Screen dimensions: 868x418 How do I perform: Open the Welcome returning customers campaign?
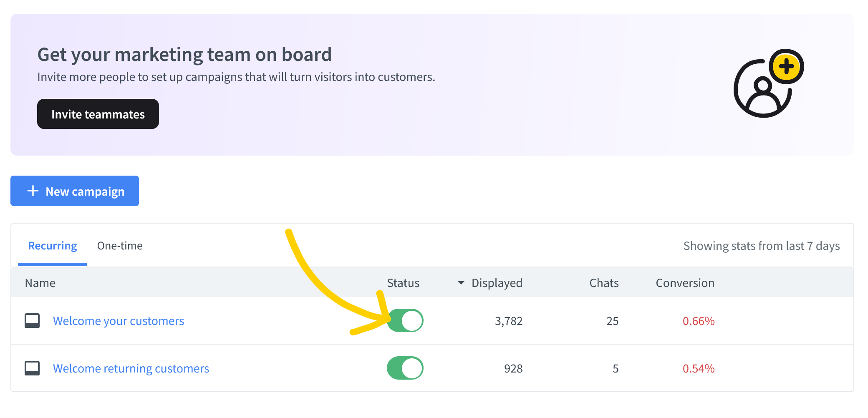pos(131,368)
